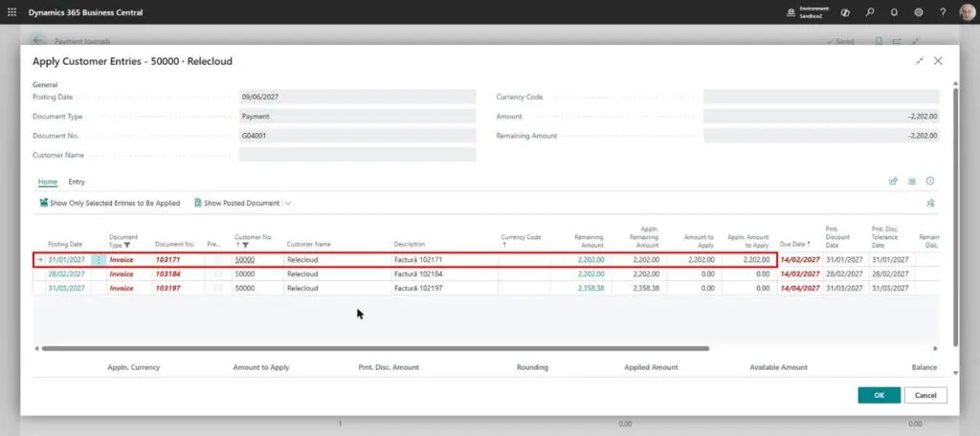
Task: Open remaining amount link 2,358.38
Action: 590,289
